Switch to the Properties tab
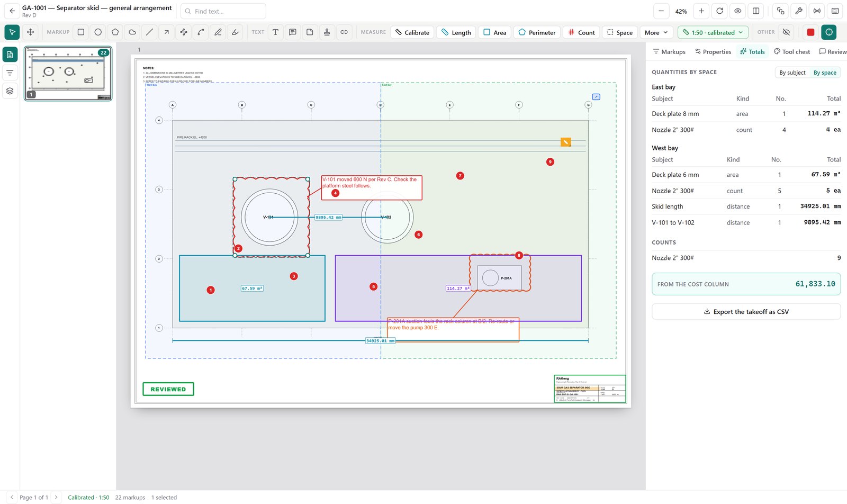 click(x=713, y=52)
